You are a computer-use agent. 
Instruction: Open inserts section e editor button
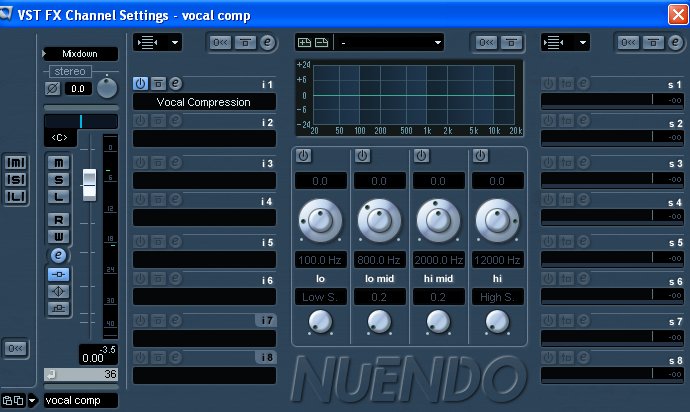click(268, 42)
